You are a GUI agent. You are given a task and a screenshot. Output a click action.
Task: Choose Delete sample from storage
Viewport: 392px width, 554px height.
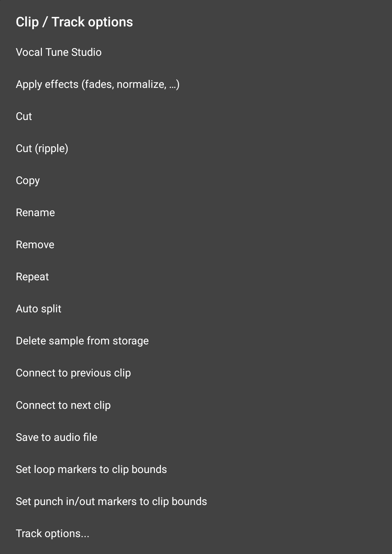point(82,341)
